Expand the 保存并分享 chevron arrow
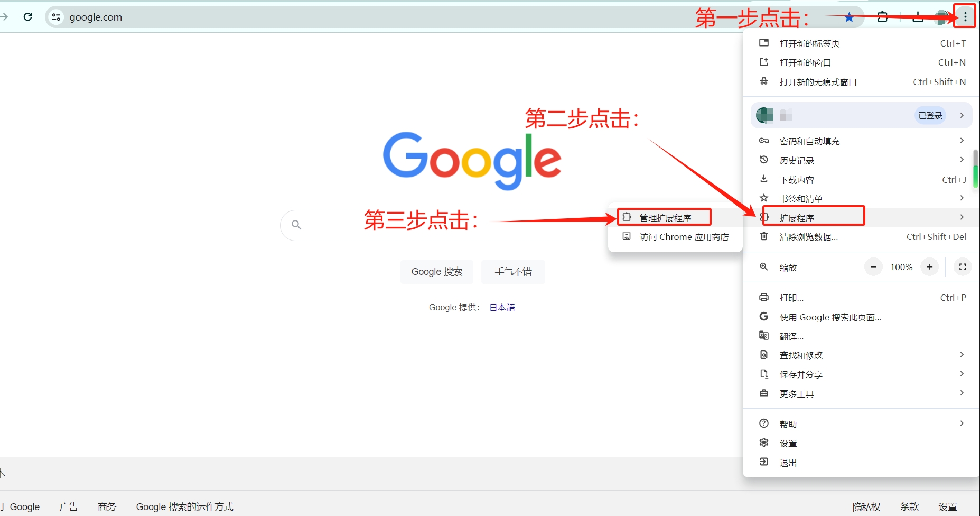Screen dimensions: 980x516 pos(962,374)
